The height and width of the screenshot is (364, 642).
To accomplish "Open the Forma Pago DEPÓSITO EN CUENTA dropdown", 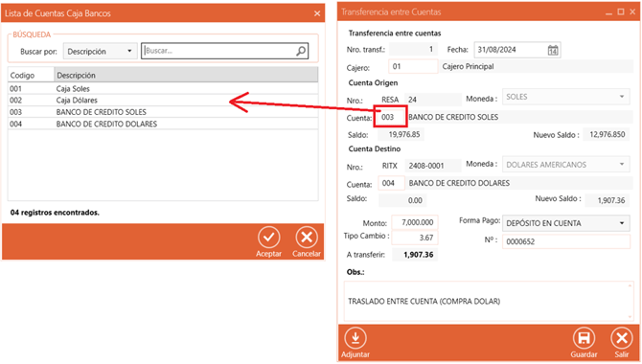I will tap(566, 223).
